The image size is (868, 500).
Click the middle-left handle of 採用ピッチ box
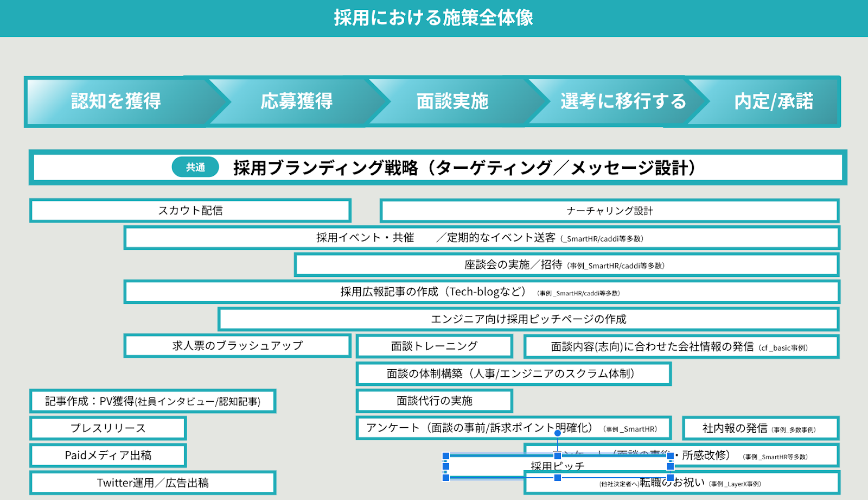[446, 466]
